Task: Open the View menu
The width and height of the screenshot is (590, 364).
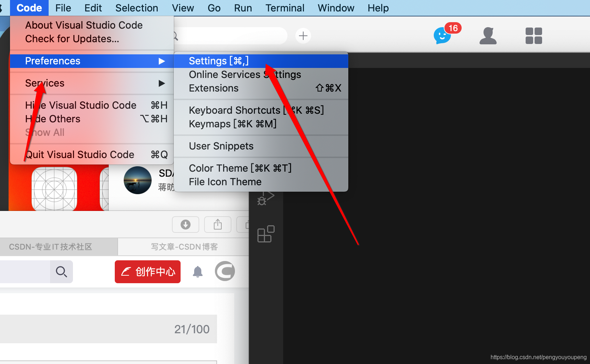Action: pos(183,8)
